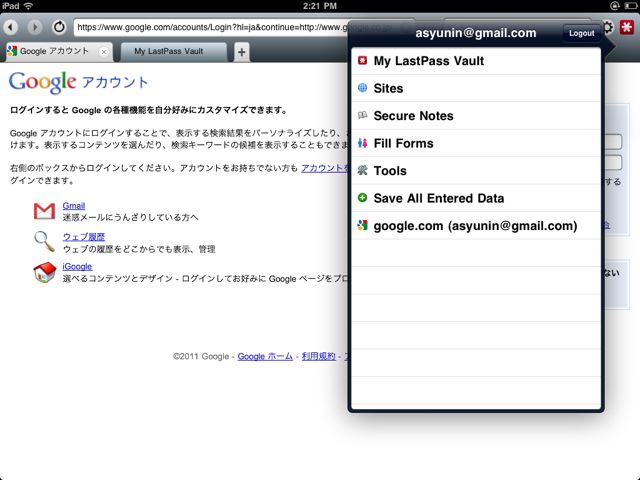The image size is (640, 480).
Task: Switch to the My LastPass Vault tab
Action: pos(173,51)
